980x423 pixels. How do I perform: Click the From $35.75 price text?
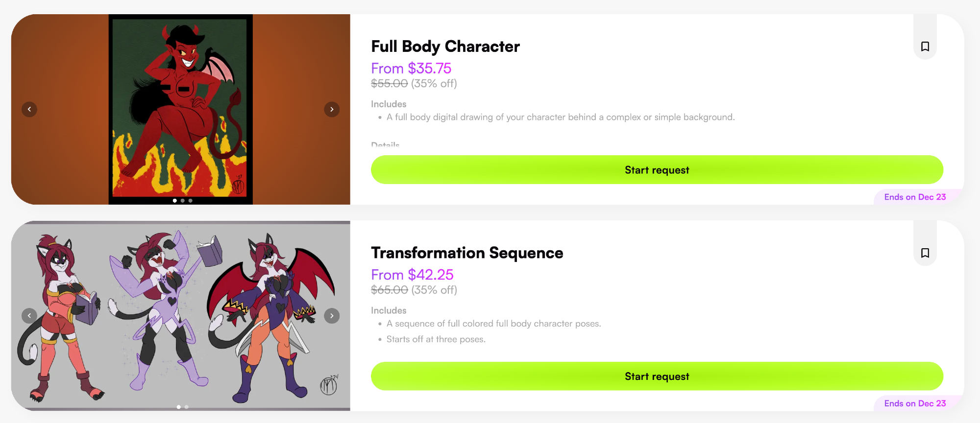coord(411,69)
